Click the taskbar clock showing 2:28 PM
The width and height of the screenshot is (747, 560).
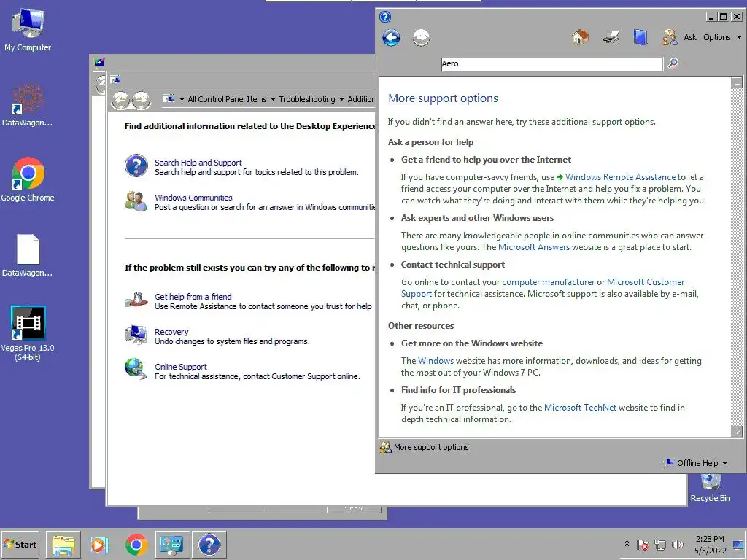[710, 545]
